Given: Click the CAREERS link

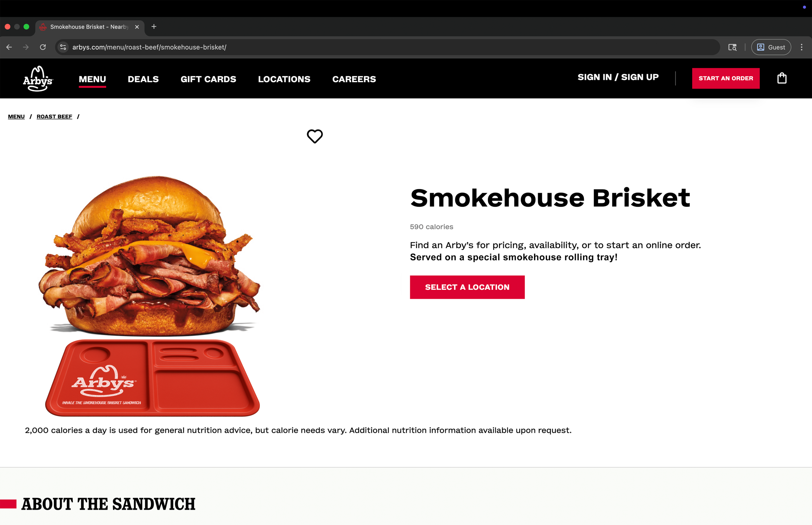Looking at the screenshot, I should pyautogui.click(x=354, y=79).
